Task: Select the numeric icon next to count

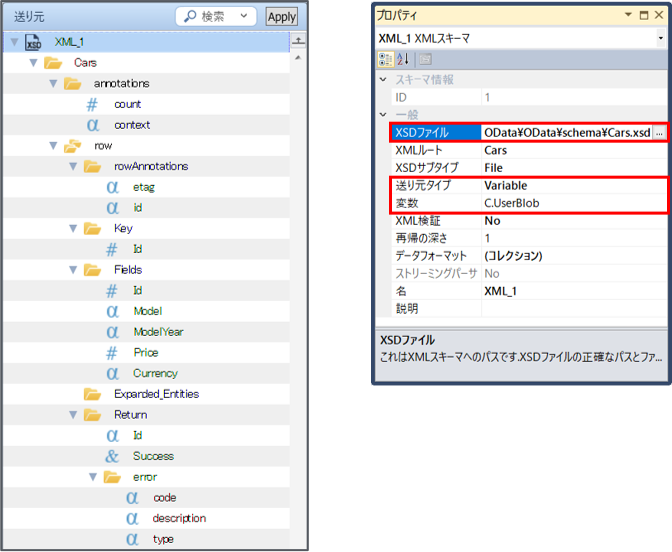Action: (93, 104)
